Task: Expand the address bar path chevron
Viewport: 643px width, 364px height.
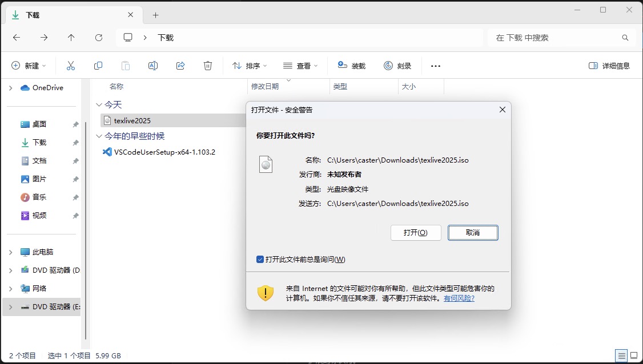Action: tap(144, 38)
